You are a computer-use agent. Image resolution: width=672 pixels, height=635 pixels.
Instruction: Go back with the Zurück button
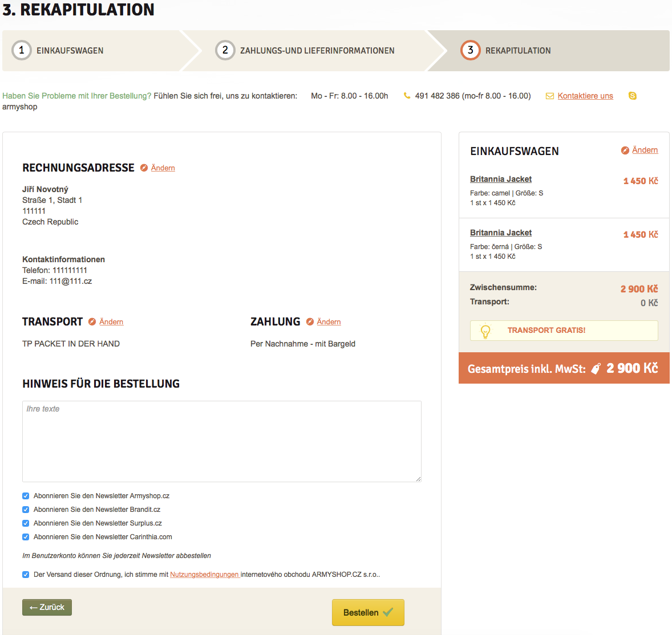(x=47, y=607)
